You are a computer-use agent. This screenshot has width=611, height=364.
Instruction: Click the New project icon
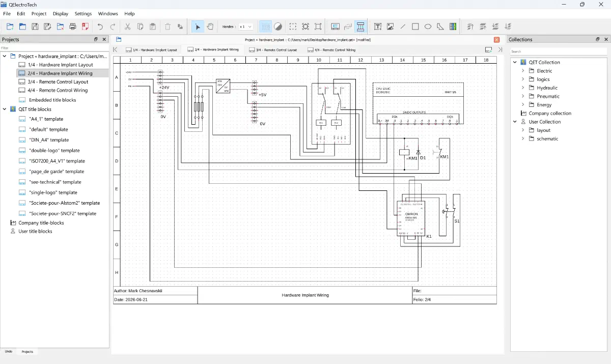[x=10, y=26]
